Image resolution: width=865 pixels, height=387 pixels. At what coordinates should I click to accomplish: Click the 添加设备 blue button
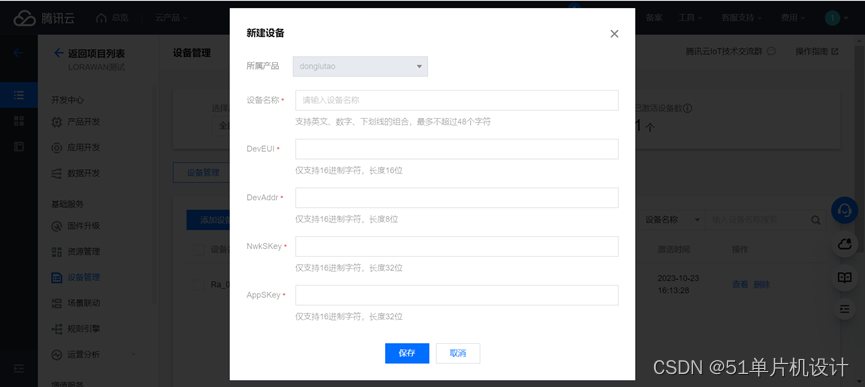[x=209, y=220]
